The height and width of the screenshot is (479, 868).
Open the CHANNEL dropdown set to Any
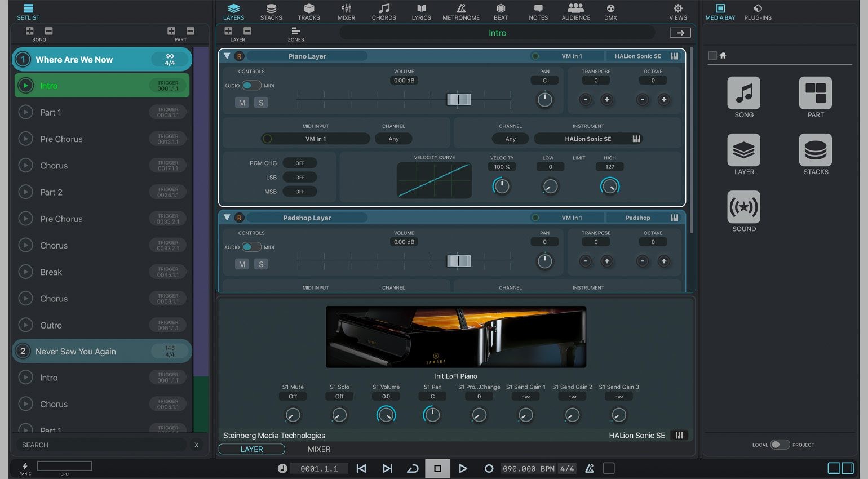pyautogui.click(x=393, y=138)
